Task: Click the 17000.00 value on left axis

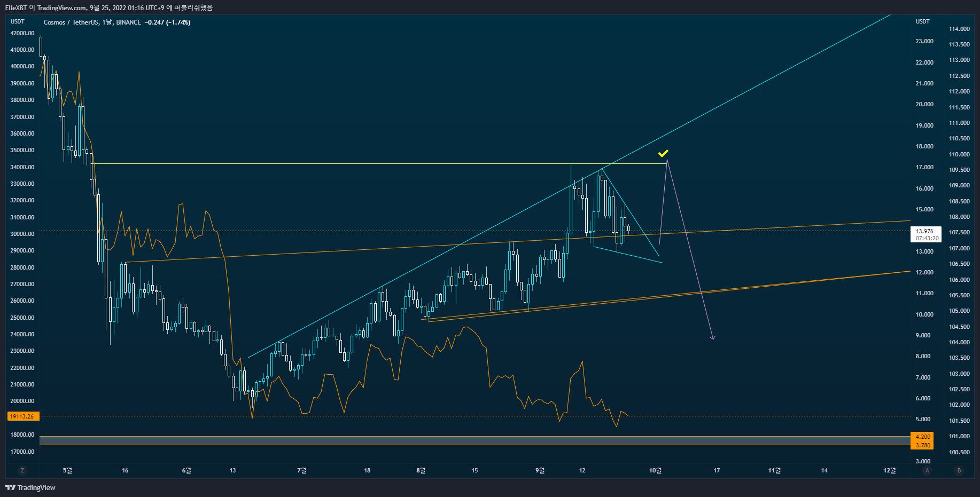Action: pyautogui.click(x=22, y=452)
